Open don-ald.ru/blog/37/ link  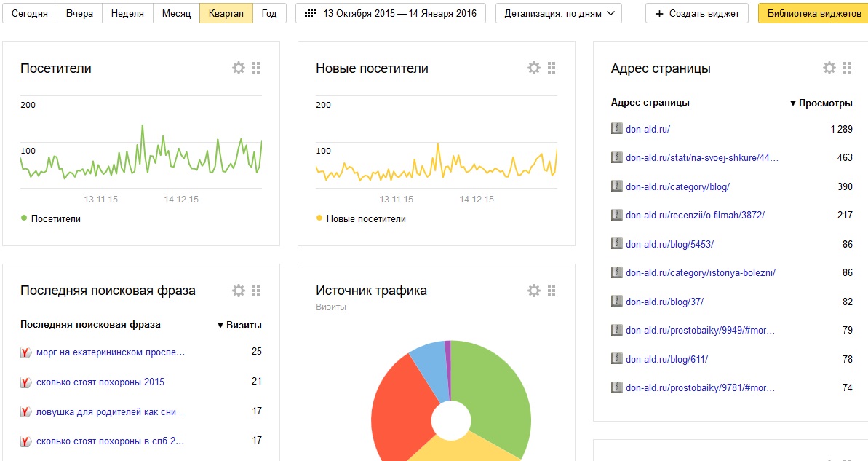click(x=664, y=302)
